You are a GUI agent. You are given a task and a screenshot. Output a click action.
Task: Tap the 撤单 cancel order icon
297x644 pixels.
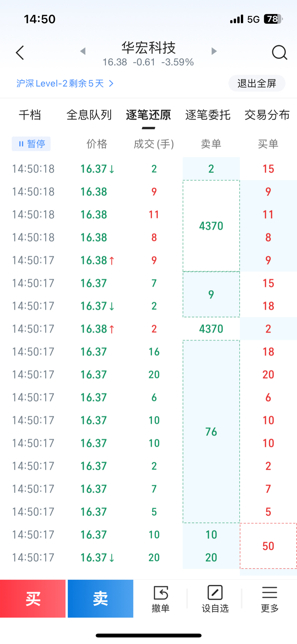(160, 598)
